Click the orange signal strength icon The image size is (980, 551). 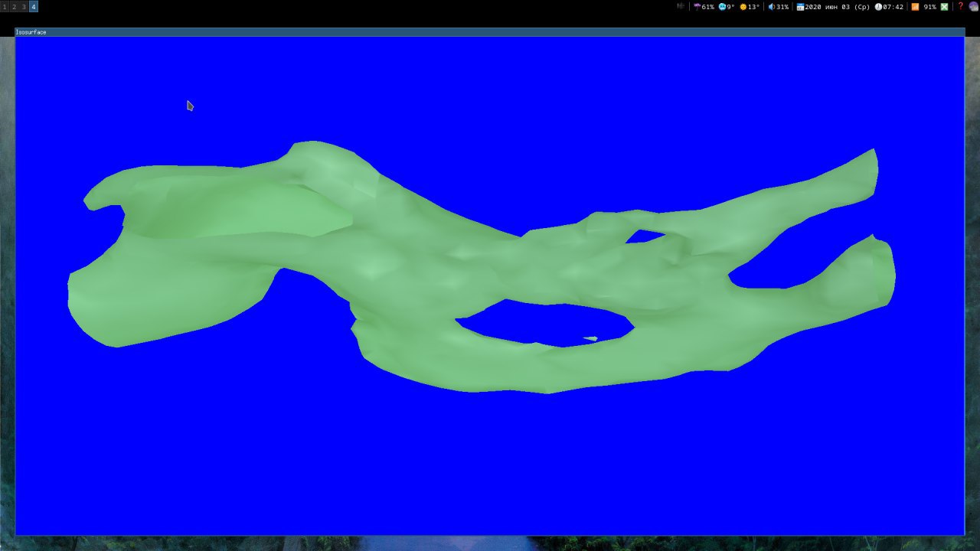coord(915,6)
